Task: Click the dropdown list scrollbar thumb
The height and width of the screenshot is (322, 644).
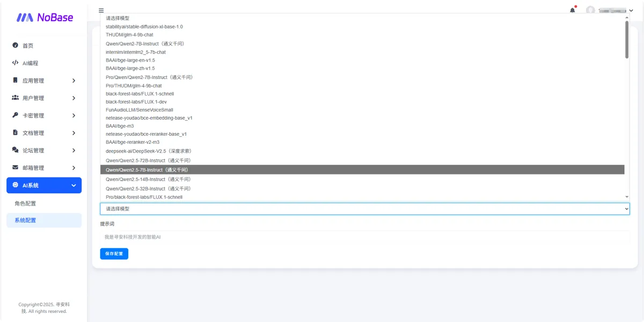Action: point(626,39)
